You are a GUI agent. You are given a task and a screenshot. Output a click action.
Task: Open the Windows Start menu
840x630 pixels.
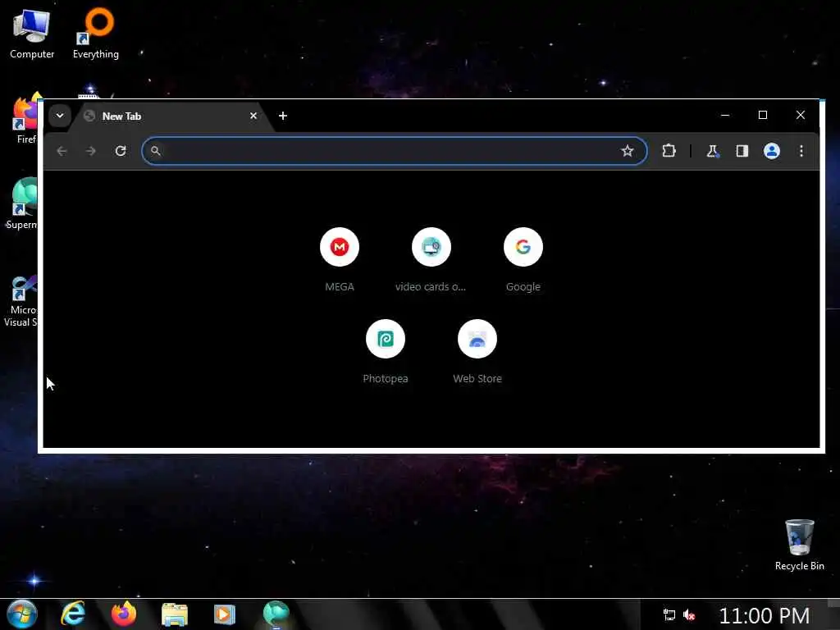click(22, 614)
